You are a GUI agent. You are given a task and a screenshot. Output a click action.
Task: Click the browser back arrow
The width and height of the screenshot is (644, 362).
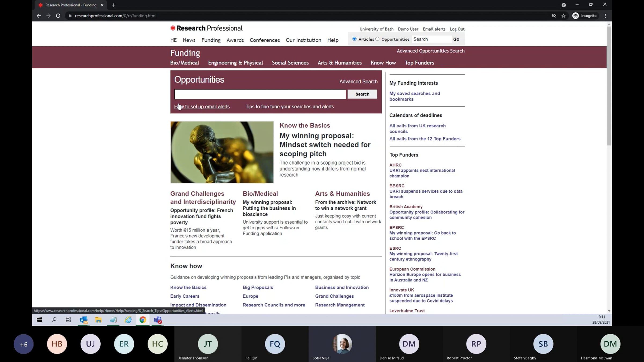coord(39,16)
